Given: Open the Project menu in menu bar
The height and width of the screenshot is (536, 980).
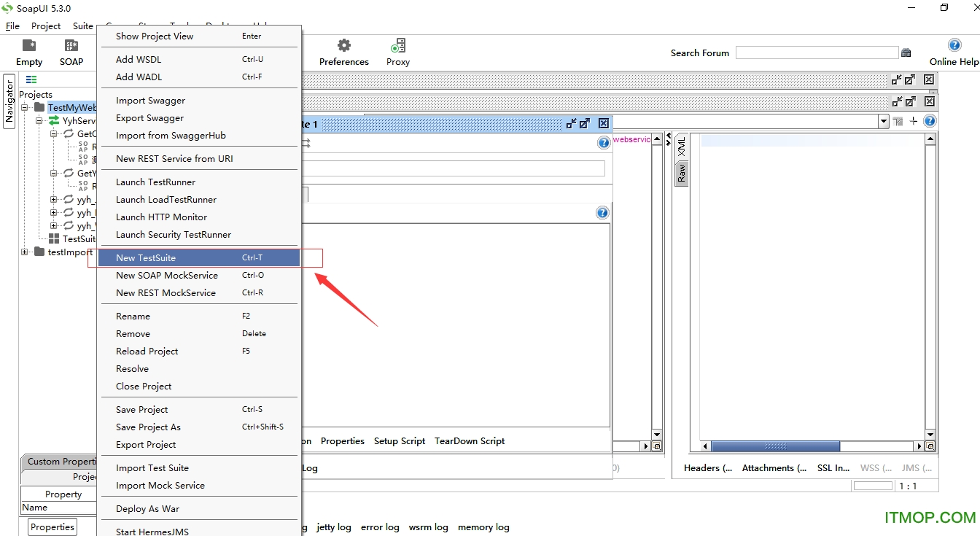Looking at the screenshot, I should click(x=46, y=26).
